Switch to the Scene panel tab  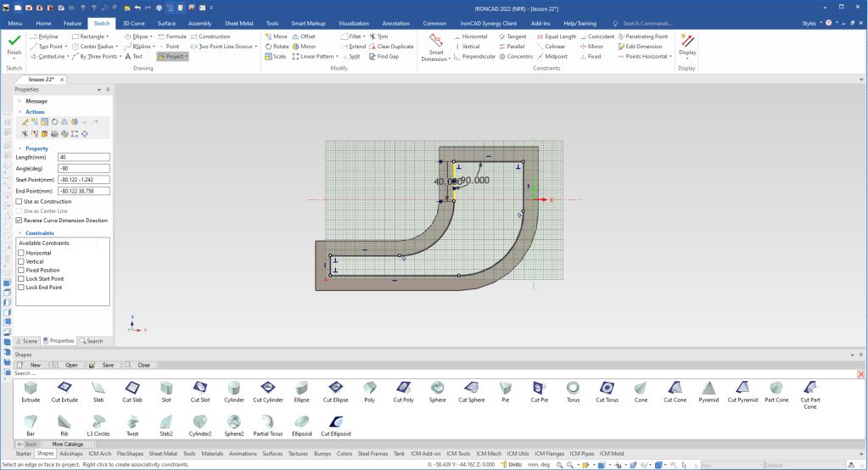coord(27,341)
